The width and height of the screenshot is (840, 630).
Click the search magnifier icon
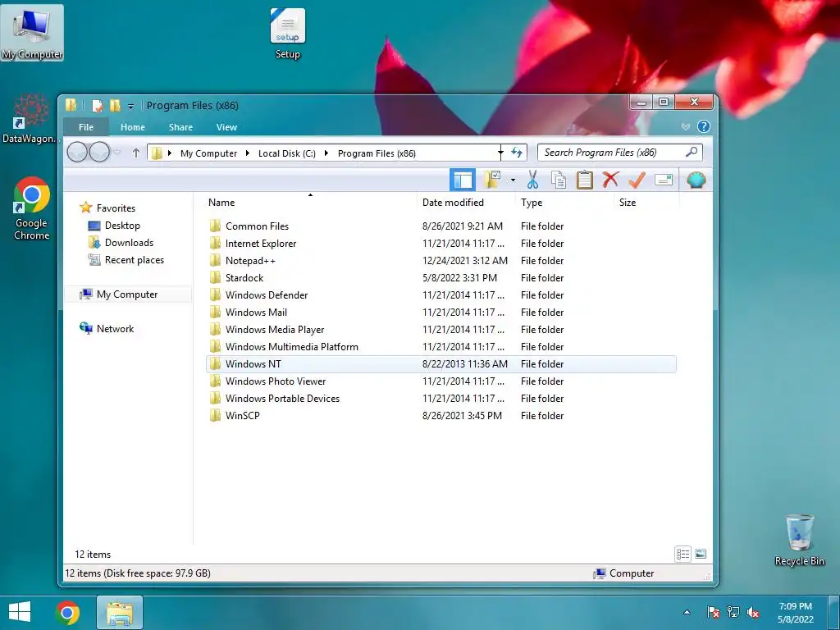(x=692, y=152)
